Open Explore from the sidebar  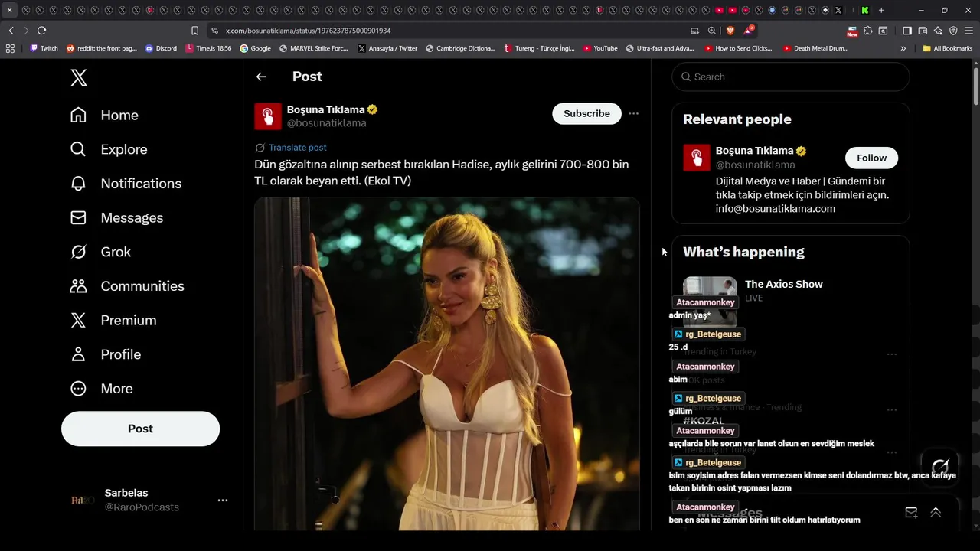point(108,149)
